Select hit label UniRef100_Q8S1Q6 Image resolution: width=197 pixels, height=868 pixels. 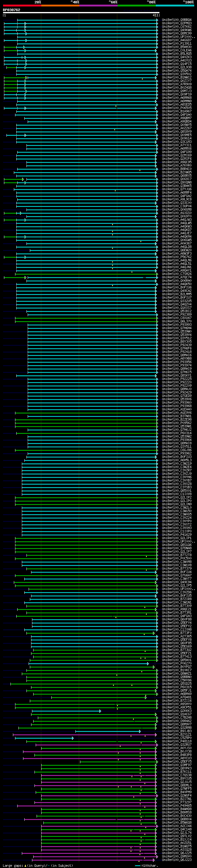click(x=176, y=544)
